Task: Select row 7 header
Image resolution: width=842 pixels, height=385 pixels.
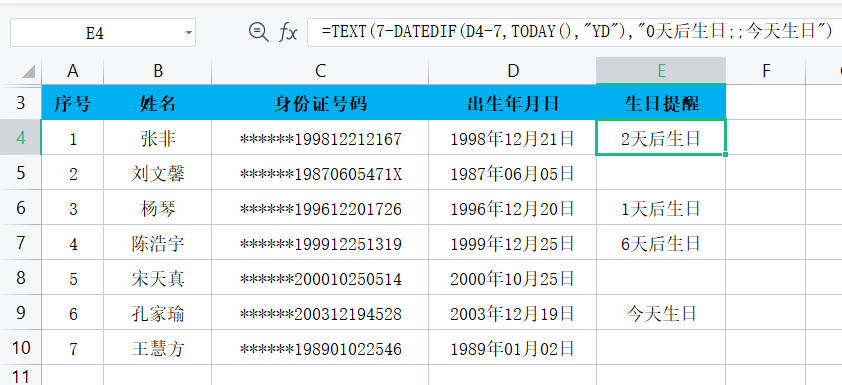Action: coord(20,242)
